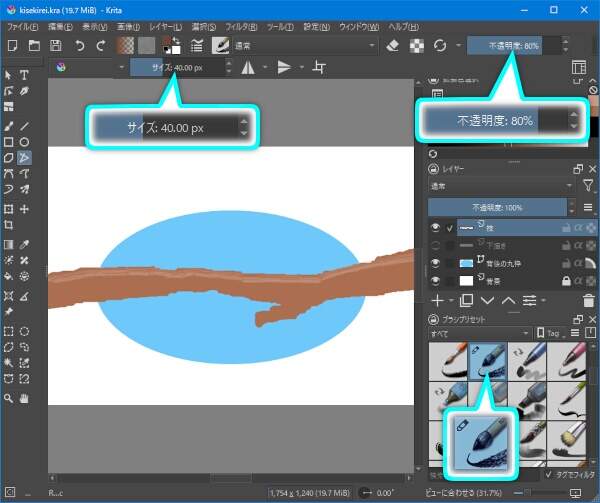The image size is (600, 503).
Task: Activate the Zoom magnifier tool
Action: coord(9,397)
